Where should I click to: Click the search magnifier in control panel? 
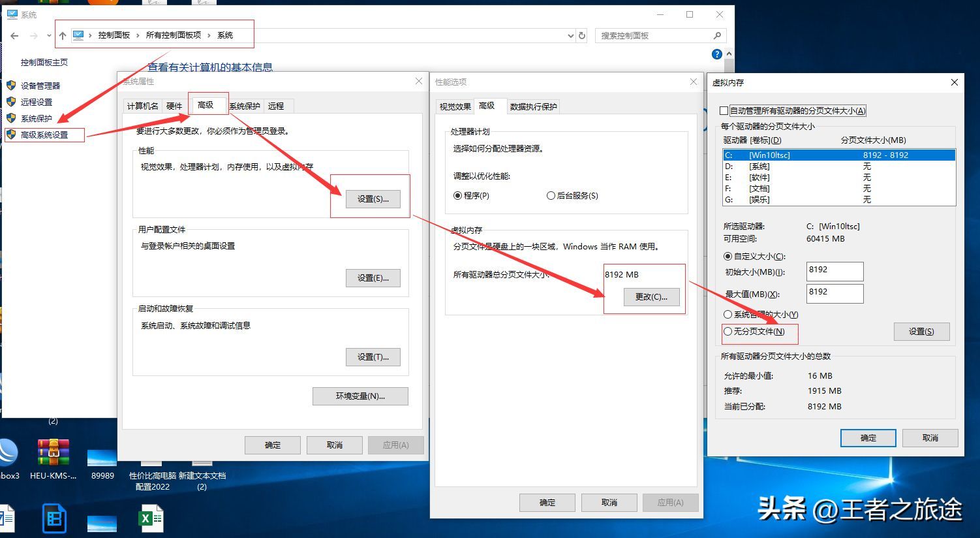(x=717, y=36)
